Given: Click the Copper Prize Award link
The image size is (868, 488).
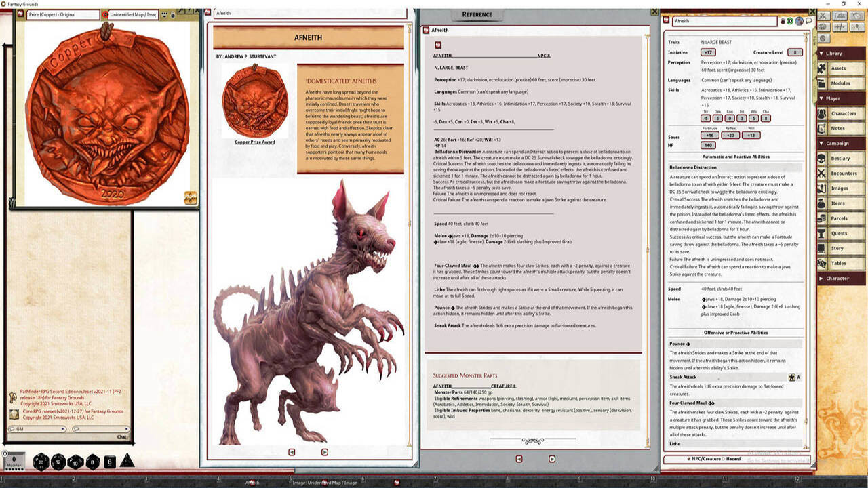Looking at the screenshot, I should point(254,142).
